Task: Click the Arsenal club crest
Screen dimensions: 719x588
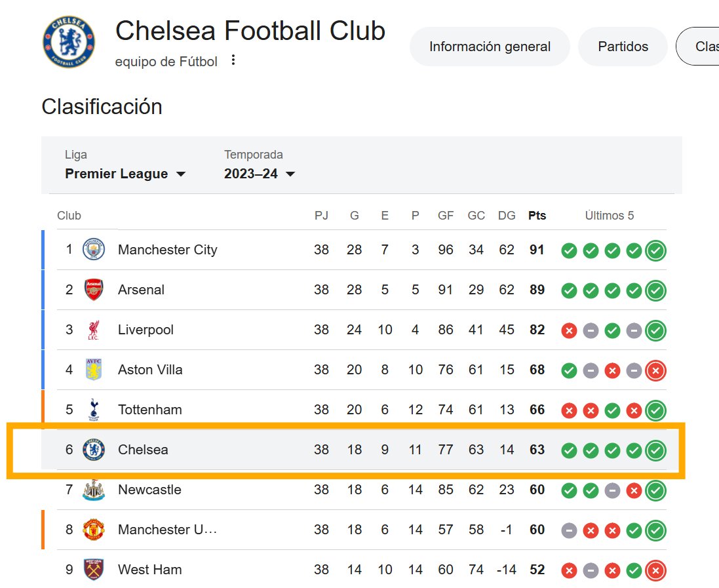Action: [94, 290]
